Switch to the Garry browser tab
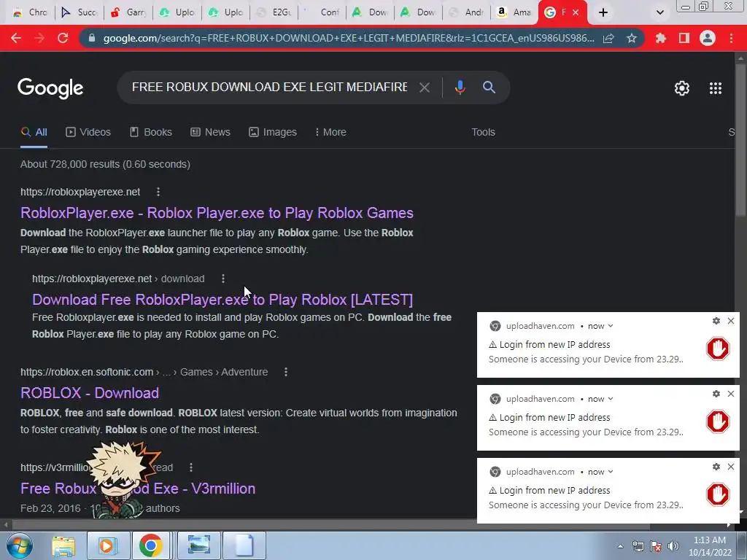The width and height of the screenshot is (747, 560). pos(128,12)
